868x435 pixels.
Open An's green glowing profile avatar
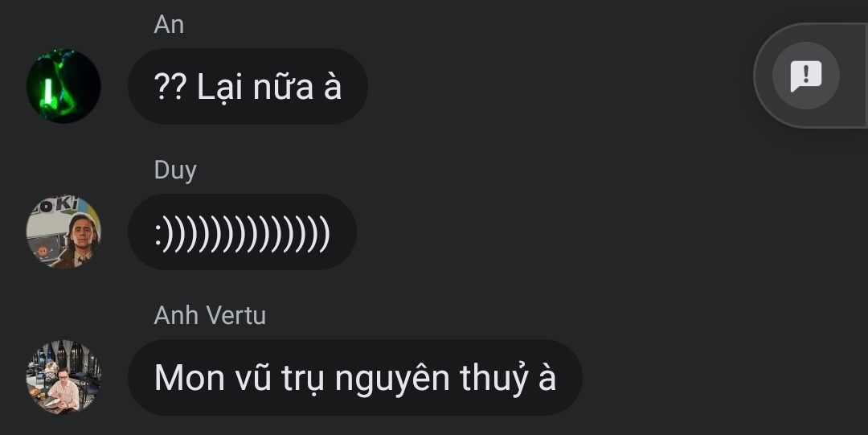pos(63,86)
